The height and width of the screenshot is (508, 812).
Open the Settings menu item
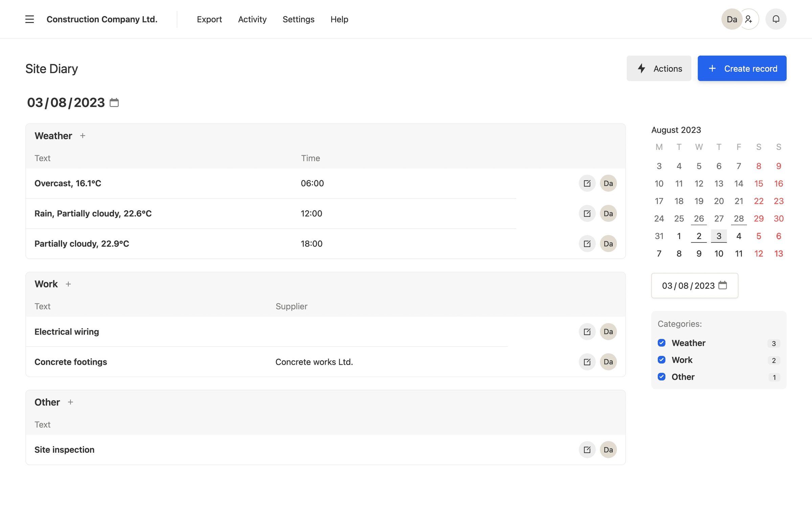tap(298, 19)
